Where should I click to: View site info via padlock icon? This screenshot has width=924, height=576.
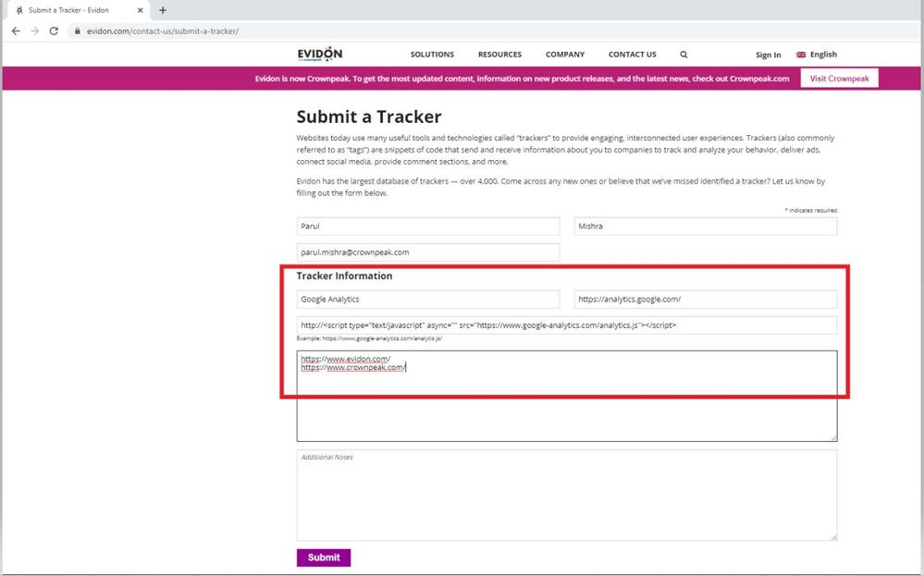[x=77, y=31]
